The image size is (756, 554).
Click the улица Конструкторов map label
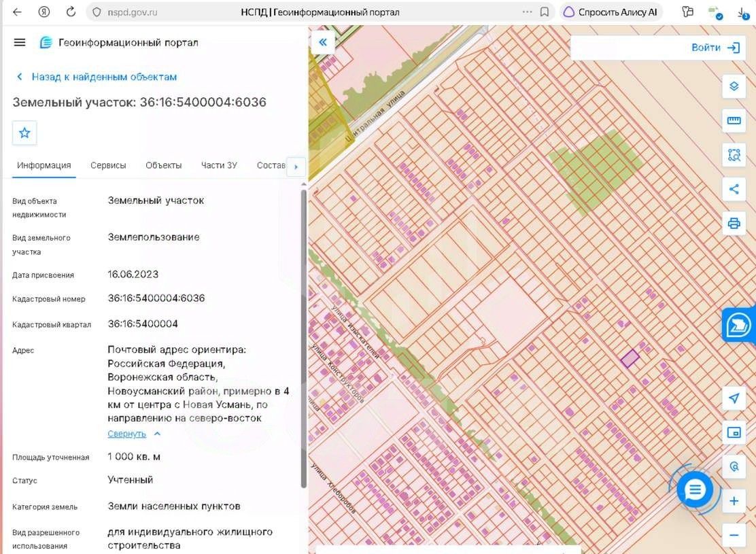337,373
